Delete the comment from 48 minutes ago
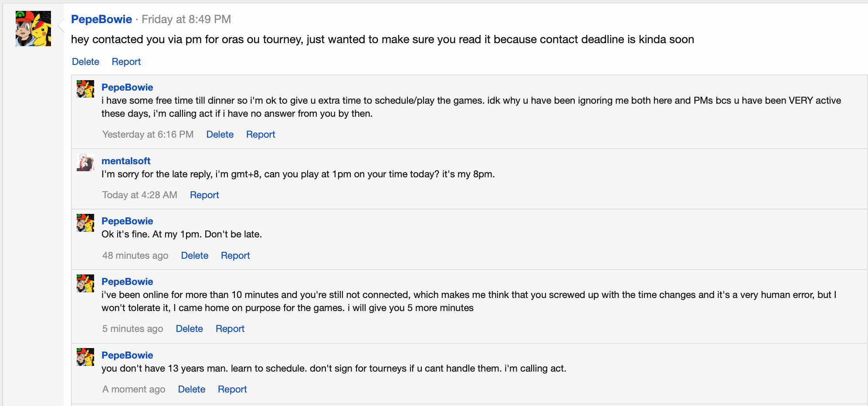Viewport: 868px width, 406px height. (x=195, y=255)
